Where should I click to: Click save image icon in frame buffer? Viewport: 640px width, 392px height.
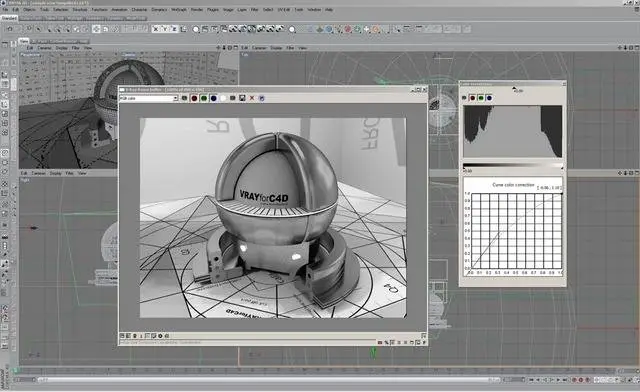pos(242,98)
